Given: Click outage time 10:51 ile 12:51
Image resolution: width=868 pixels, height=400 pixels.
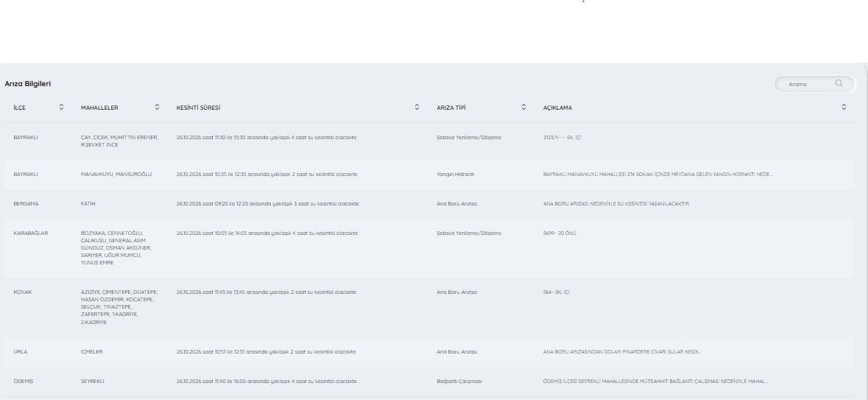Looking at the screenshot, I should pos(267,352).
